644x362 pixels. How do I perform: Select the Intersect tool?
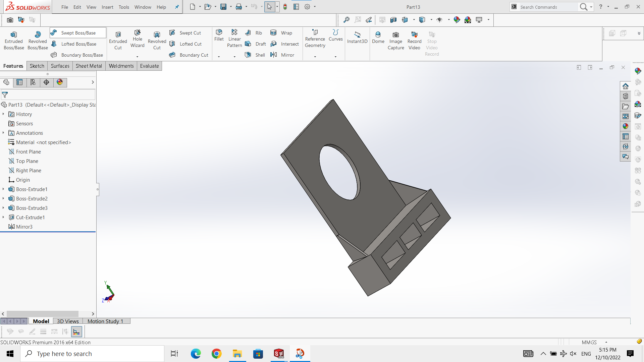click(x=285, y=44)
